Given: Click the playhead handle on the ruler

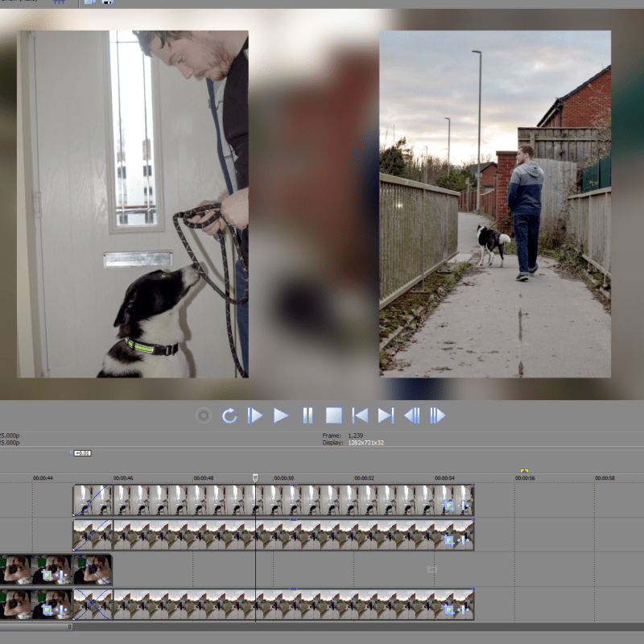Looking at the screenshot, I should click(255, 477).
